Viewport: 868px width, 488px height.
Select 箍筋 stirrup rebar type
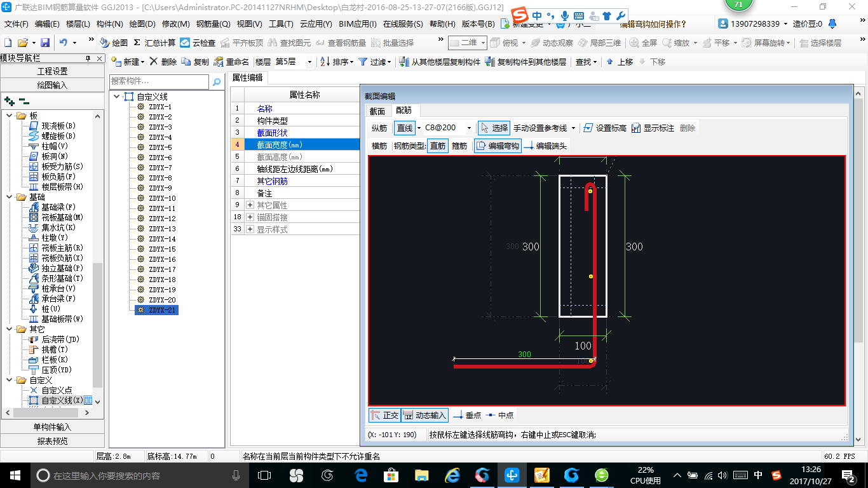(459, 146)
